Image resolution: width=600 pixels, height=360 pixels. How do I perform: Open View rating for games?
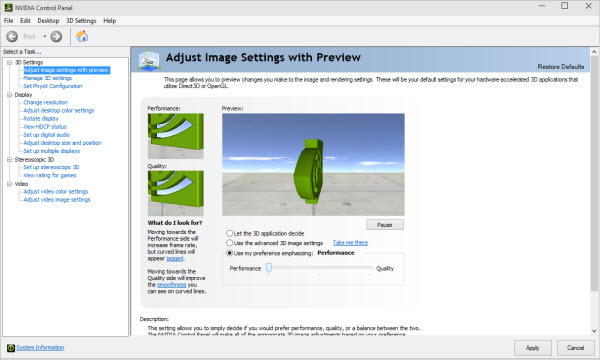50,176
